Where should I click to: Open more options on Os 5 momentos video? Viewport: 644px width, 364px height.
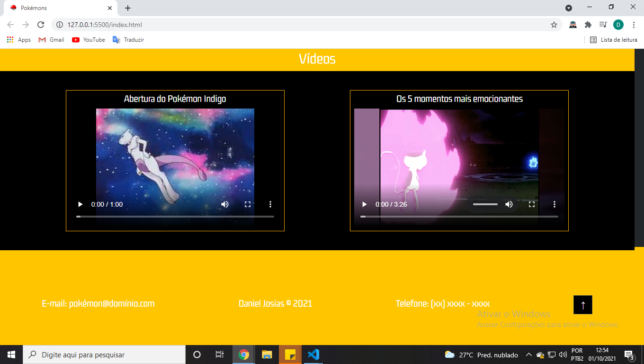click(x=555, y=204)
